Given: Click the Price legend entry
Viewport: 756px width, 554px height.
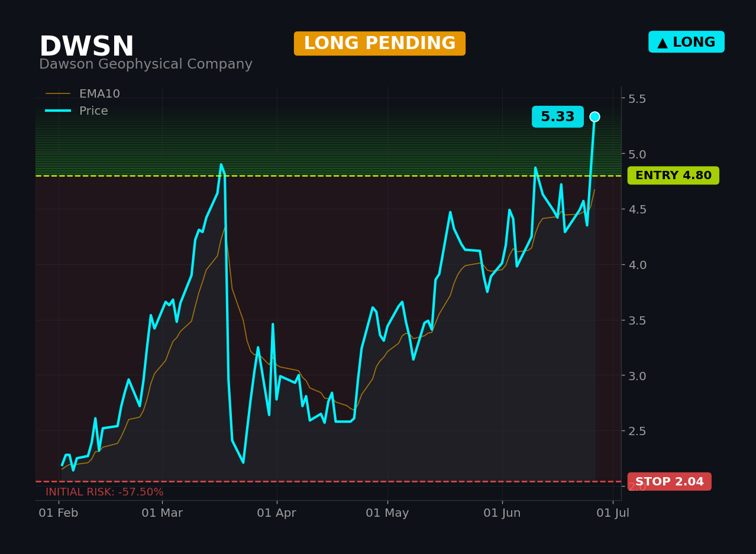Looking at the screenshot, I should [77, 111].
